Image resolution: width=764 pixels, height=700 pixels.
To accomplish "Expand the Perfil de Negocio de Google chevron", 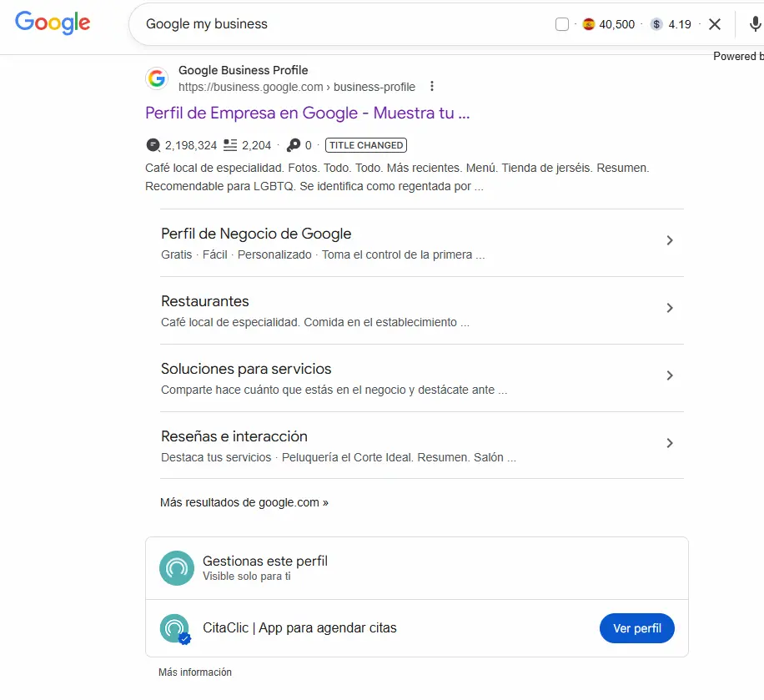I will coord(670,240).
